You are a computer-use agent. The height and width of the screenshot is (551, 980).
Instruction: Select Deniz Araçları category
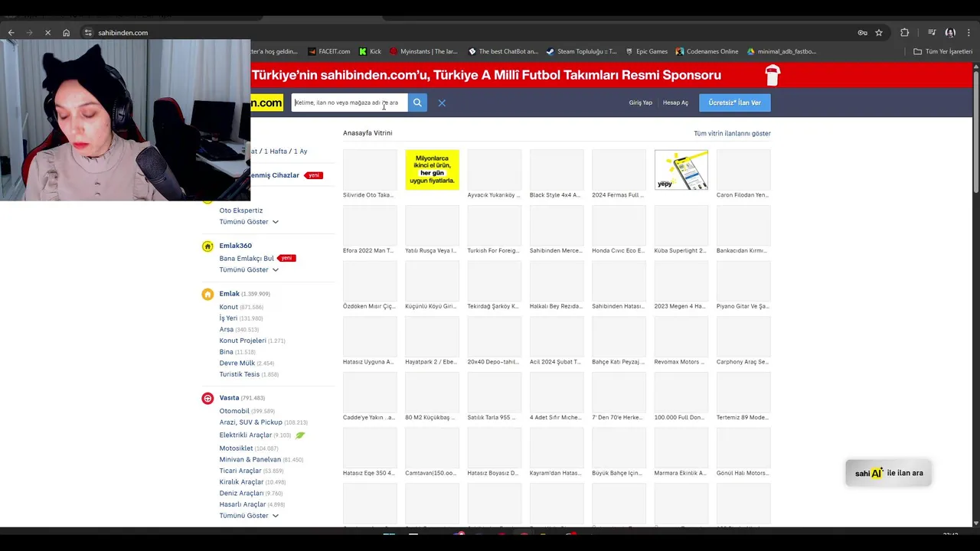coord(241,494)
